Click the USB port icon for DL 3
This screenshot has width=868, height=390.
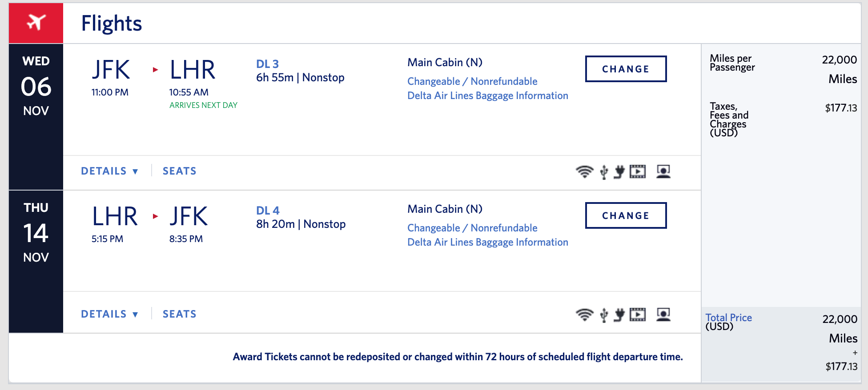pyautogui.click(x=604, y=171)
